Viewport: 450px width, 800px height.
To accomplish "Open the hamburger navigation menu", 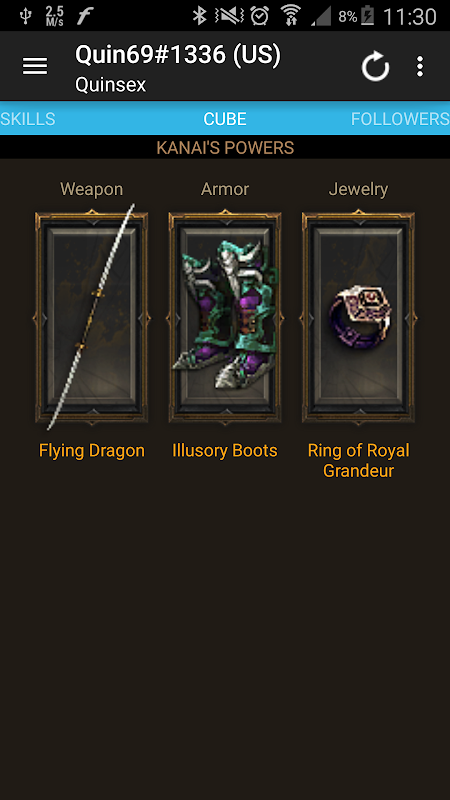I will pyautogui.click(x=35, y=66).
